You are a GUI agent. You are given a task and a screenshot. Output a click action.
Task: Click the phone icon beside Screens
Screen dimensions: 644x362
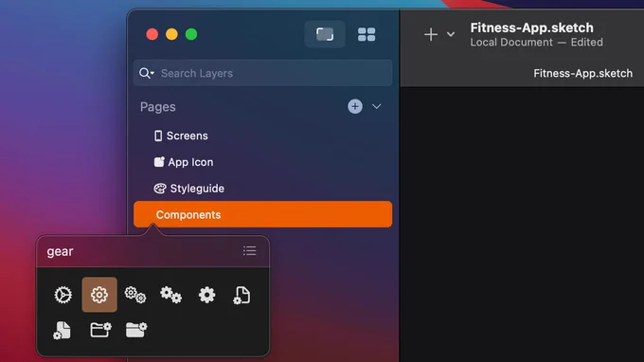click(x=158, y=136)
